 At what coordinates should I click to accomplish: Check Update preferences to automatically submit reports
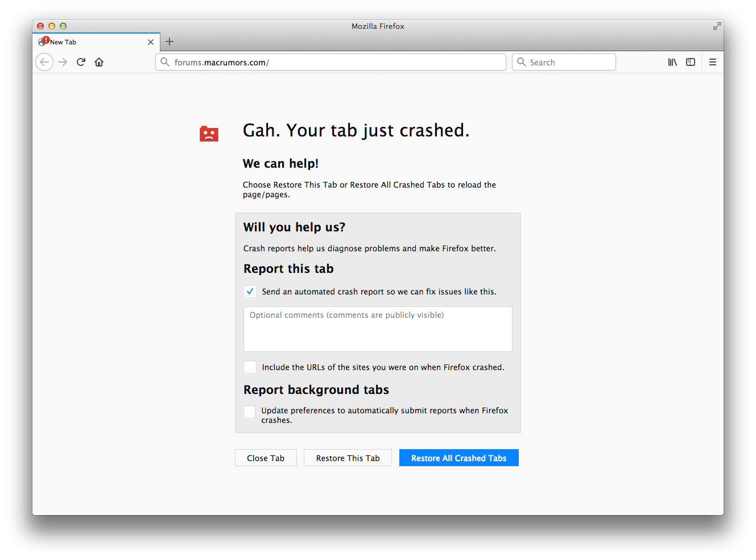(249, 412)
